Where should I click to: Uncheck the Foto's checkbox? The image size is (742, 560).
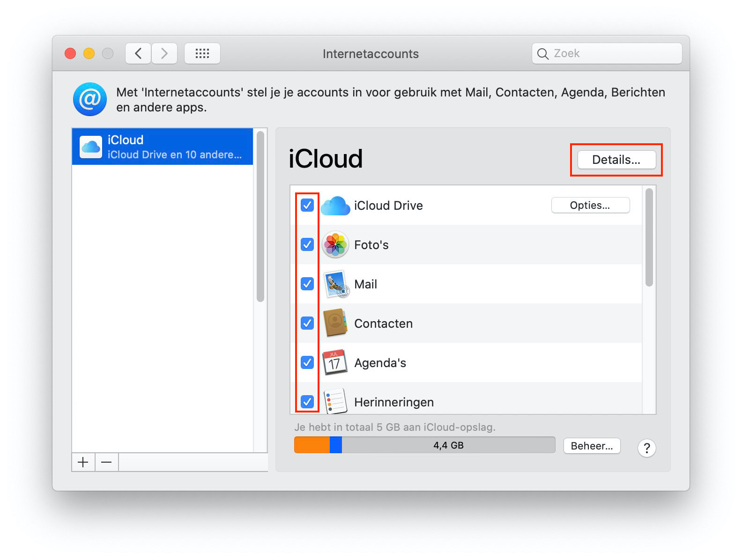click(307, 244)
